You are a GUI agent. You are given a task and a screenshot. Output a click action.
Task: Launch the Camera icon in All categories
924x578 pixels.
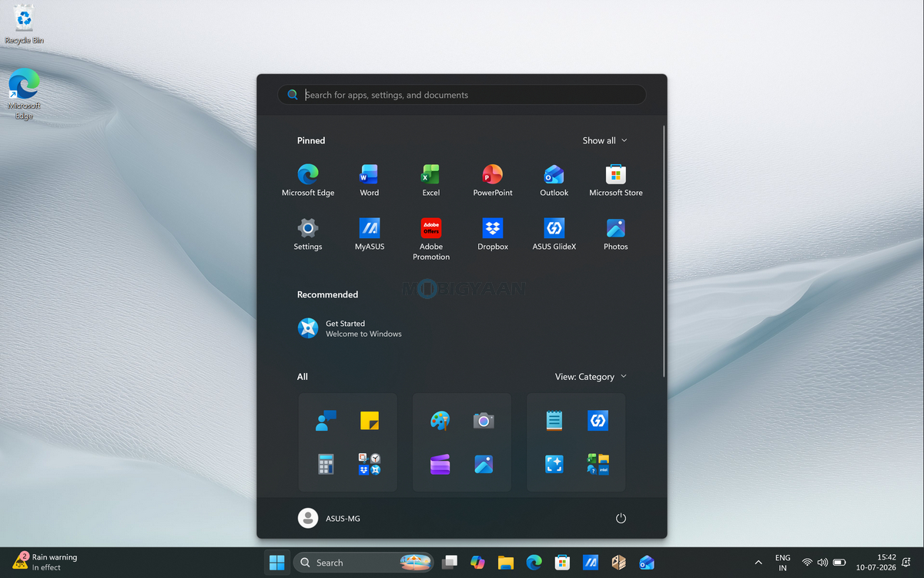coord(484,421)
